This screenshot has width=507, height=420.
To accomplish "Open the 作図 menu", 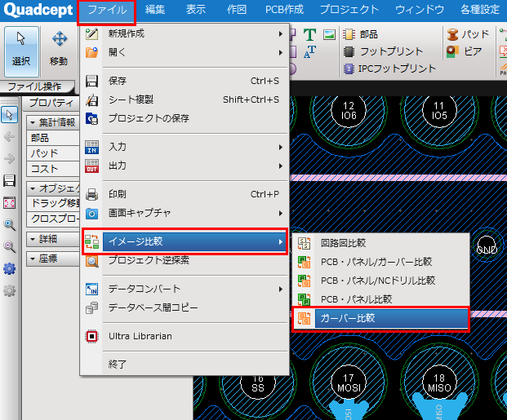I will 237,10.
